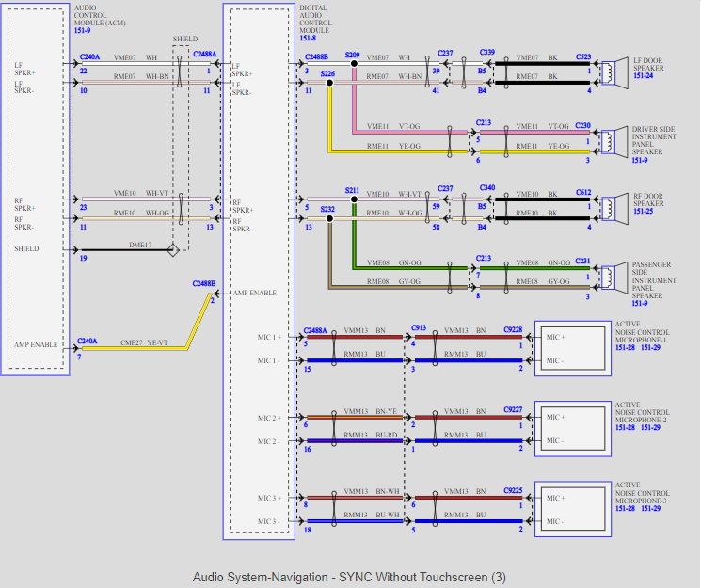Image resolution: width=701 pixels, height=588 pixels.
Task: Open 151-29 link for Noise Control Microphone-2
Action: [x=650, y=427]
